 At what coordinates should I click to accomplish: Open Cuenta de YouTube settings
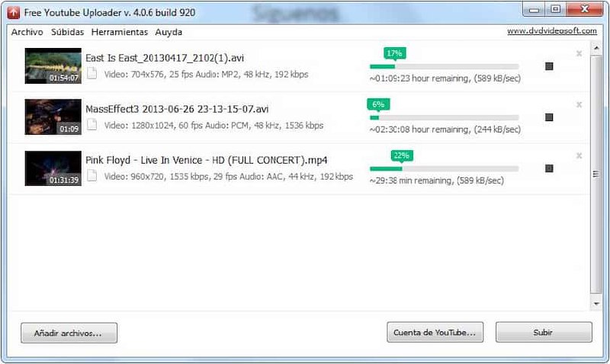(435, 332)
